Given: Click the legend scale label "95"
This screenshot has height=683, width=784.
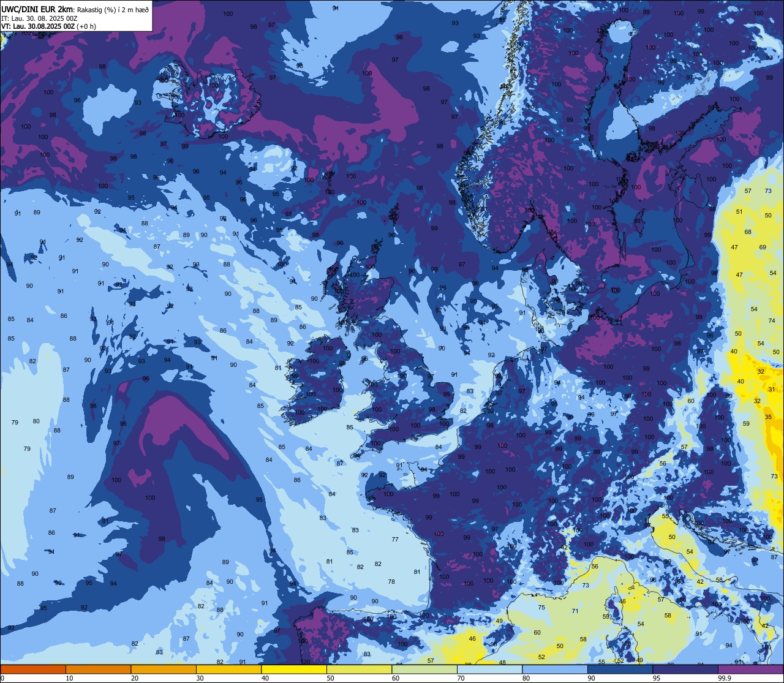Looking at the screenshot, I should (657, 678).
